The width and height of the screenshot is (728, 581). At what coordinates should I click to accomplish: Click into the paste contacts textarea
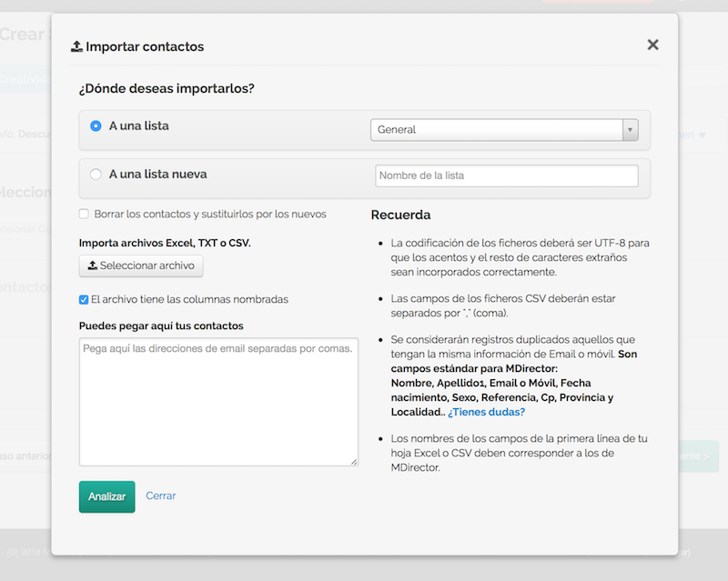pos(218,402)
